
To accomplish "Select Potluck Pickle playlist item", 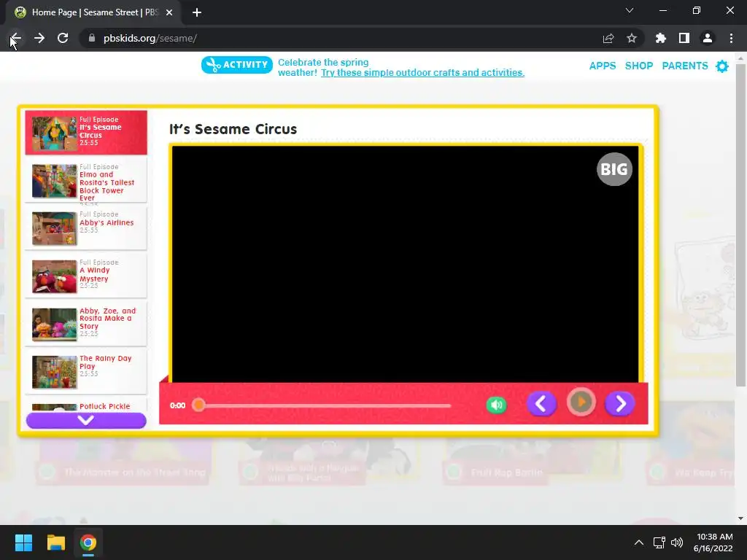I will pos(86,405).
